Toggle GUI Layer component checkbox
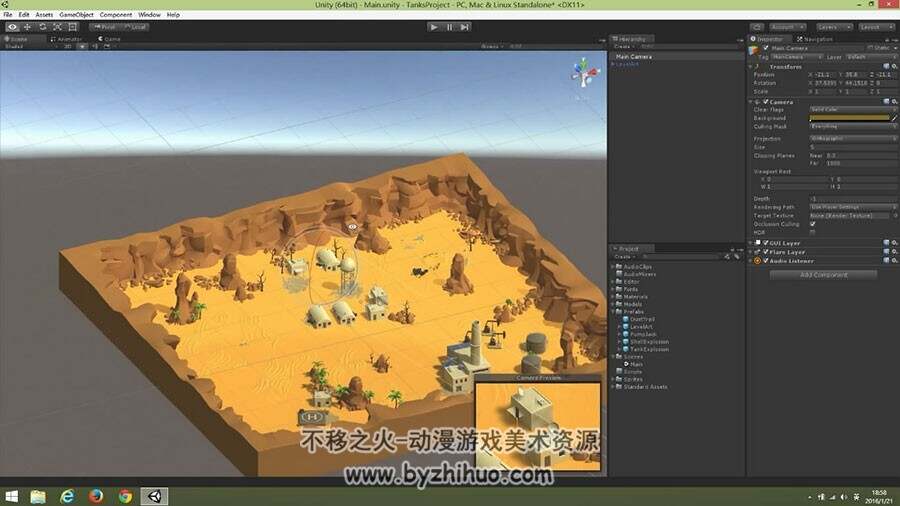Screen dimensions: 900x506 pos(766,243)
